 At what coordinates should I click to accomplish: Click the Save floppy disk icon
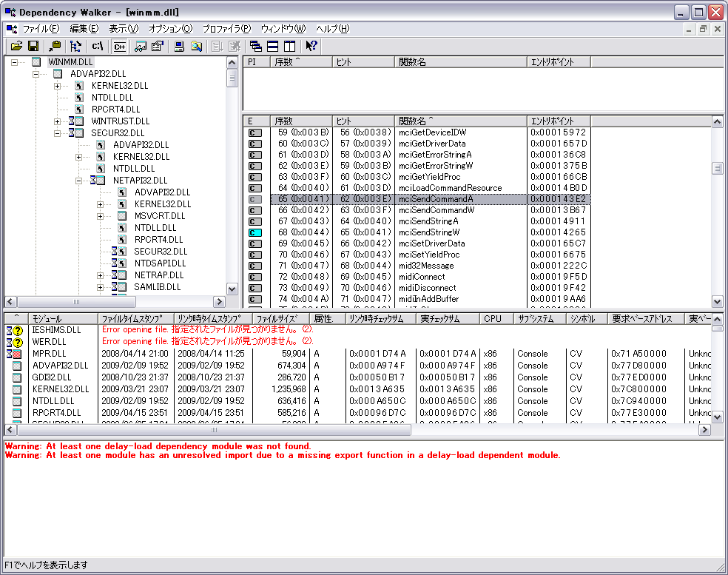coord(33,46)
